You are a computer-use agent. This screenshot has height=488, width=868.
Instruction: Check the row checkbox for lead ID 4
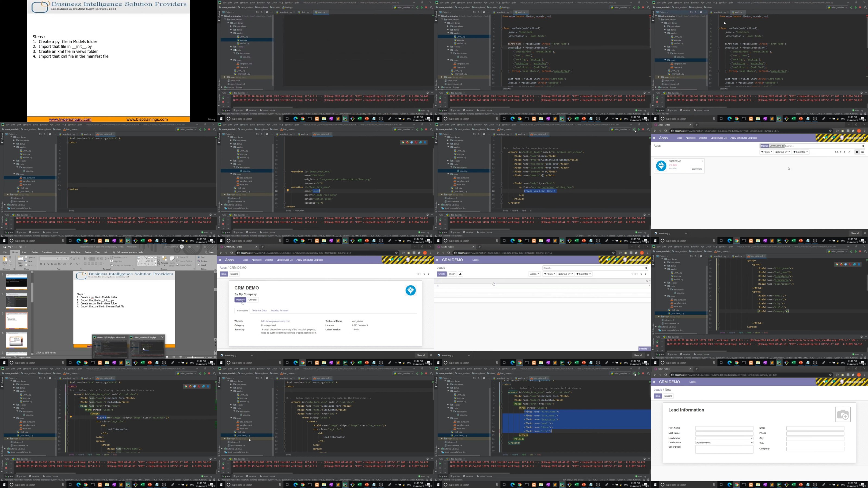(438, 285)
